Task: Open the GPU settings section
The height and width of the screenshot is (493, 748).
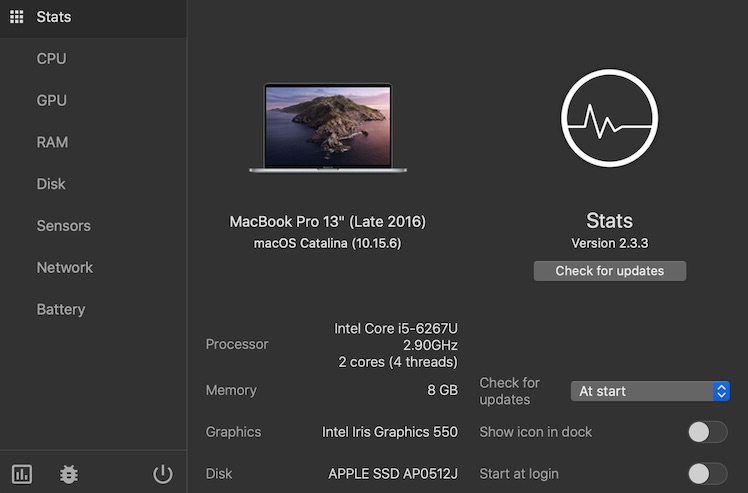Action: click(x=52, y=101)
